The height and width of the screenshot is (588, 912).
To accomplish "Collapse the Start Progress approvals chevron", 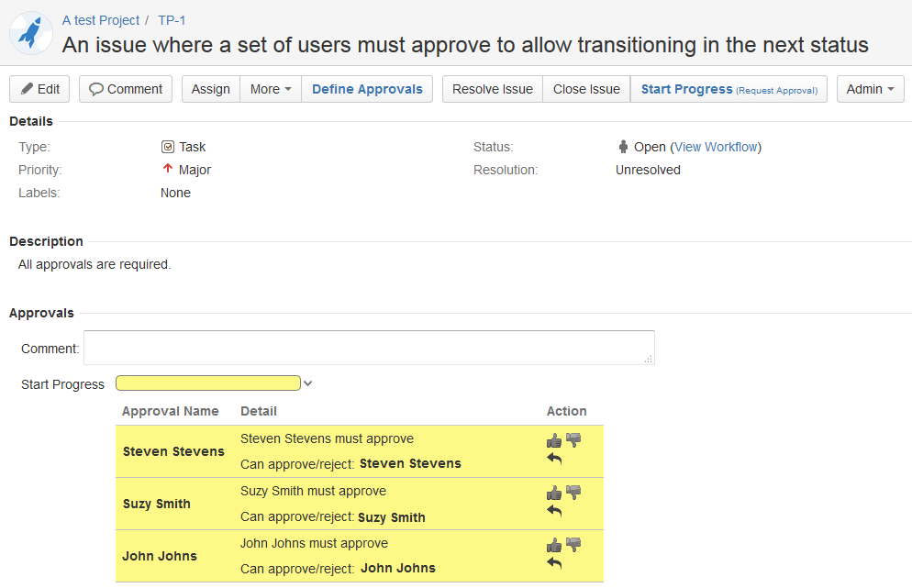I will click(x=308, y=383).
